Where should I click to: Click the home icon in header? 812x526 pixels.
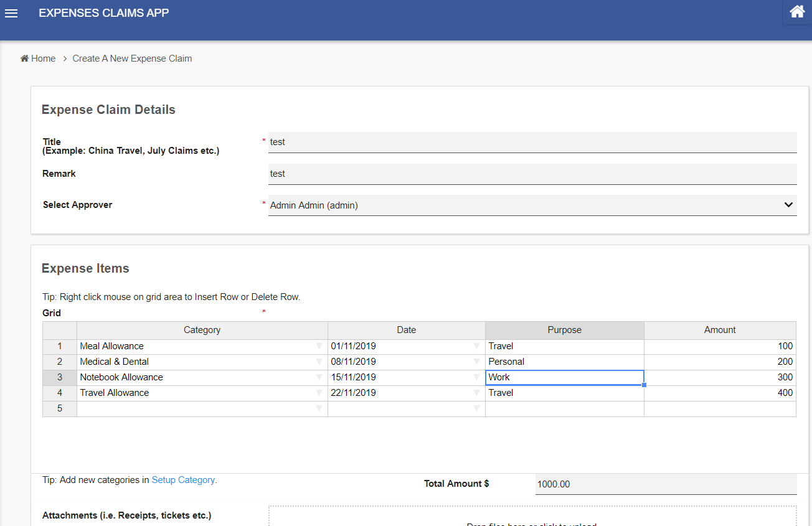[x=796, y=12]
